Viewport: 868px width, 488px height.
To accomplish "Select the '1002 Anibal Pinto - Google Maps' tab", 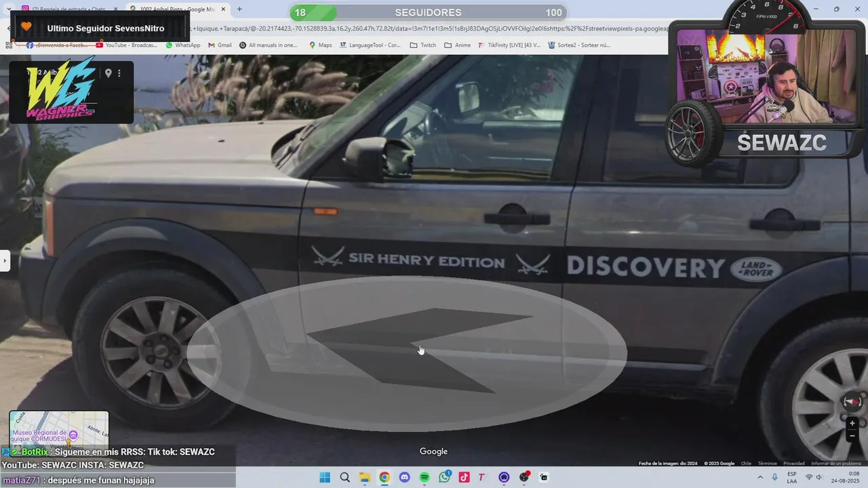I will 176,9.
